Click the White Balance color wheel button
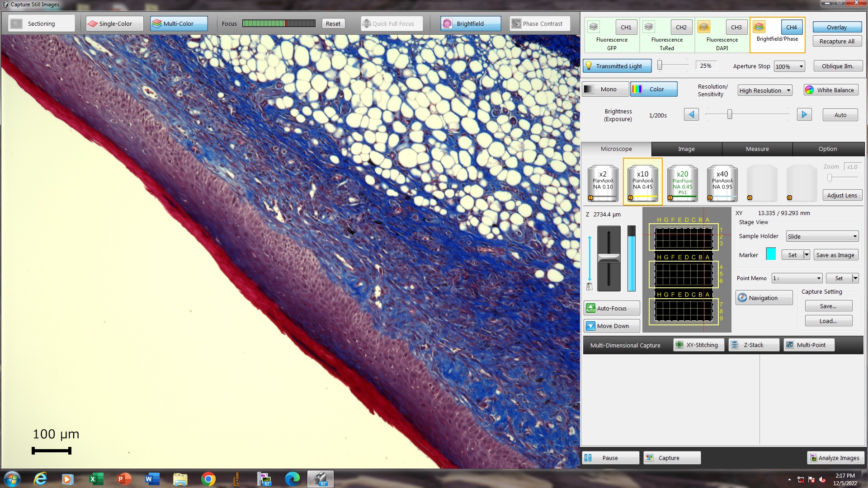Viewport: 868px width, 488px height. pos(830,90)
